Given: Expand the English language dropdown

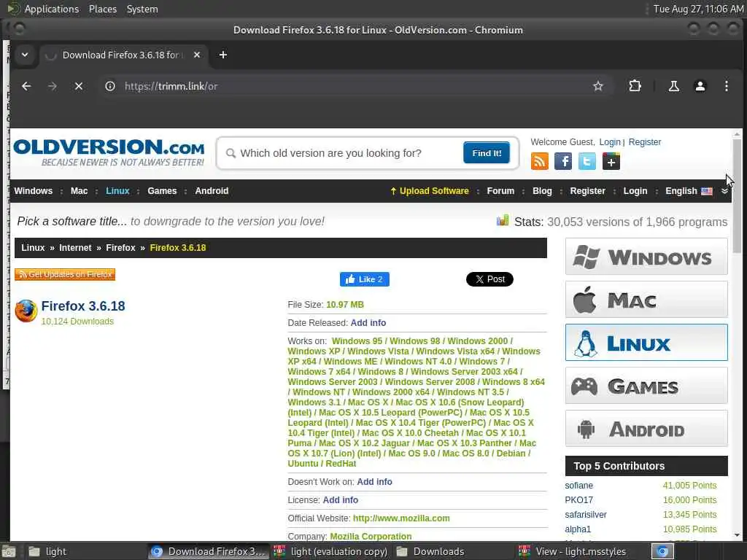Looking at the screenshot, I should pos(689,191).
